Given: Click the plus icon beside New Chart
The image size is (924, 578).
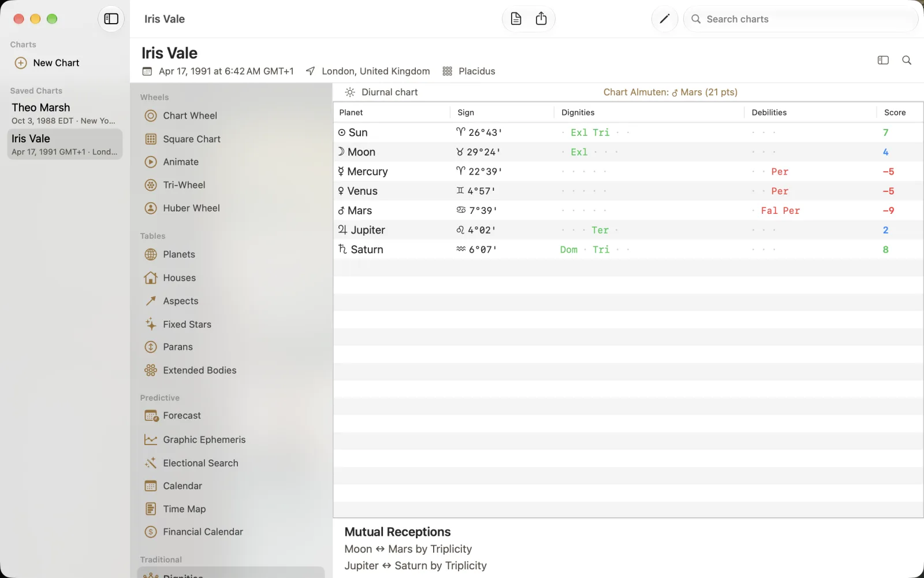Looking at the screenshot, I should point(21,63).
